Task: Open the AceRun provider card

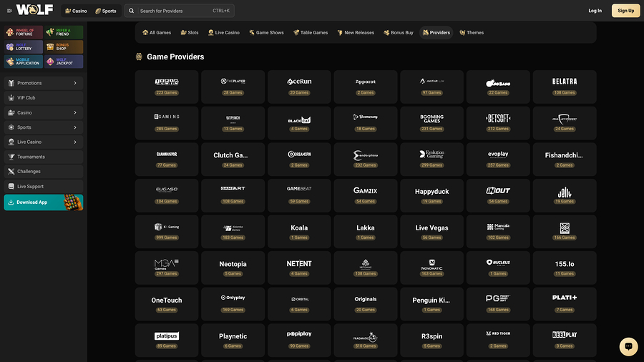Action: pos(299,87)
